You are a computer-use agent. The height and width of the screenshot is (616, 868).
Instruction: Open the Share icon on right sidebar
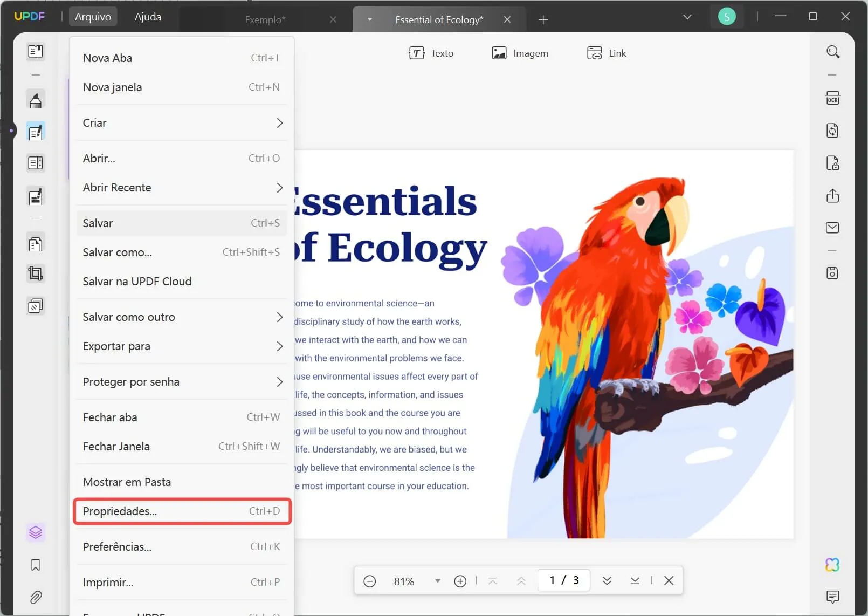[x=833, y=196]
